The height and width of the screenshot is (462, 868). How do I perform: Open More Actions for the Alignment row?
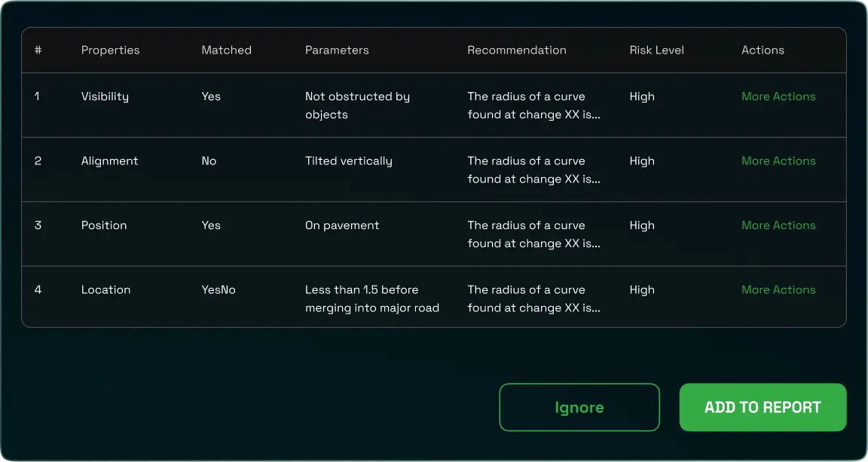point(778,161)
